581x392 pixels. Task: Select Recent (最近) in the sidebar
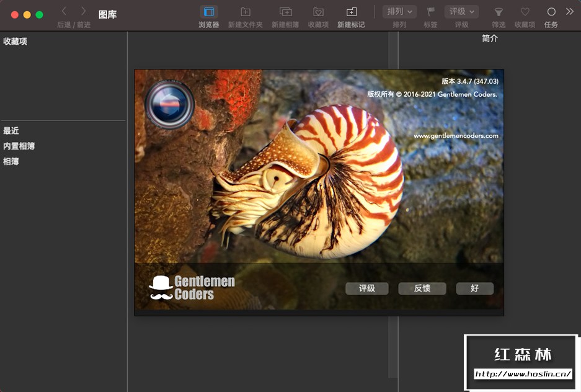click(11, 131)
